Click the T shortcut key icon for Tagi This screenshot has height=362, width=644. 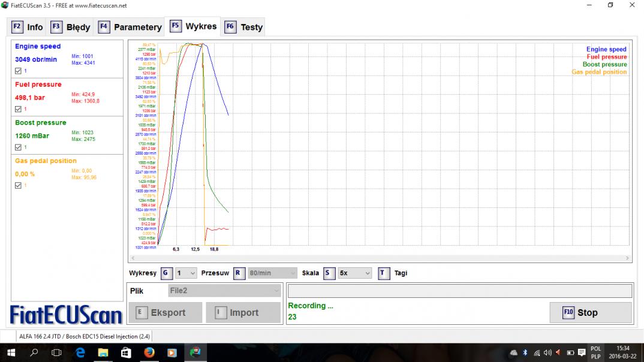point(384,273)
